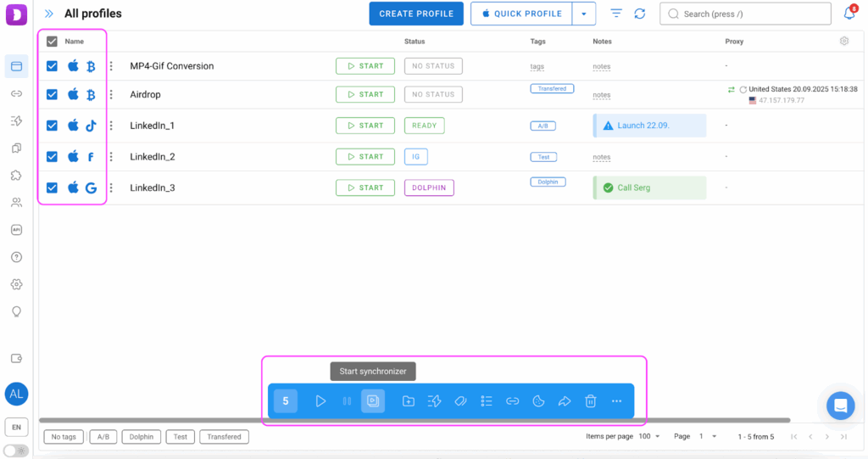Image resolution: width=868 pixels, height=459 pixels.
Task: Open the three-dot menu for LinkedIn_2
Action: pos(111,157)
